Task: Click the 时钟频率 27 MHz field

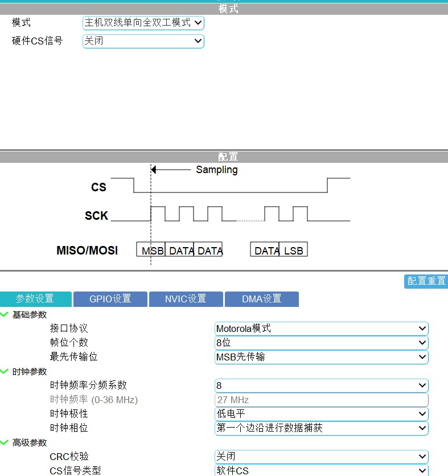Action: point(321,400)
